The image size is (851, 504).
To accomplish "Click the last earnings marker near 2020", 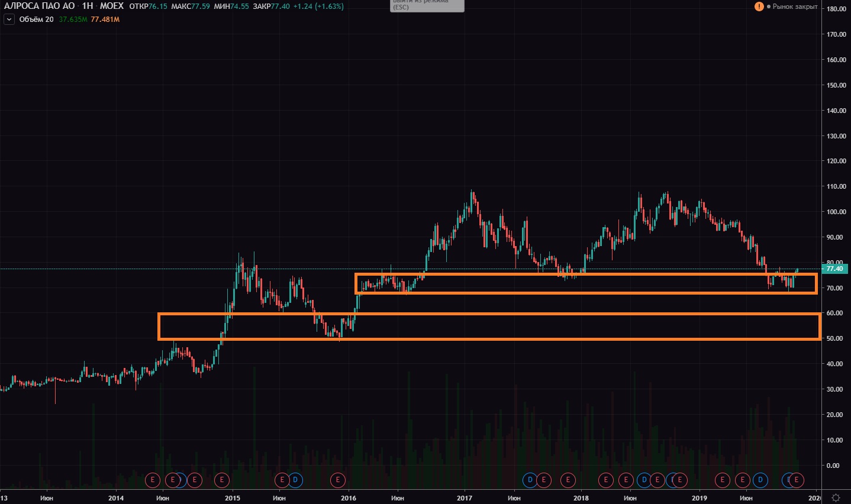I will click(x=797, y=480).
